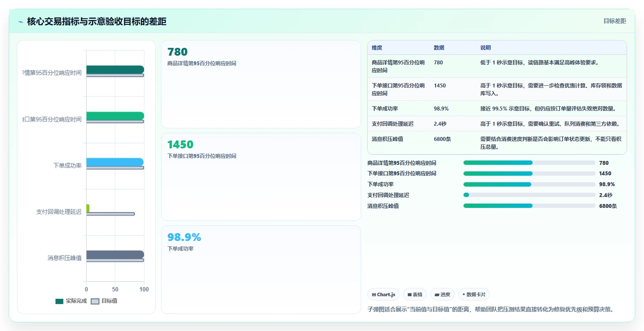Click the large 98.9% card value
Viewport: 644px width, 331px height.
tap(184, 237)
